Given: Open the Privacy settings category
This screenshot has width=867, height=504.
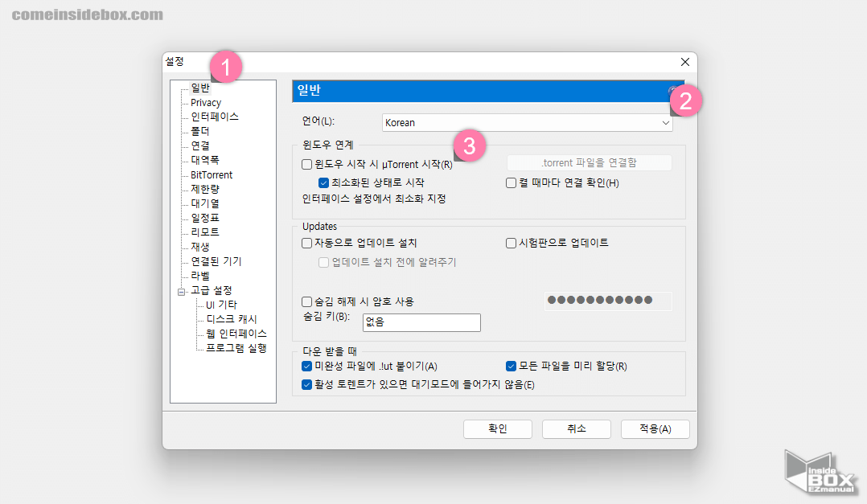Looking at the screenshot, I should click(206, 103).
